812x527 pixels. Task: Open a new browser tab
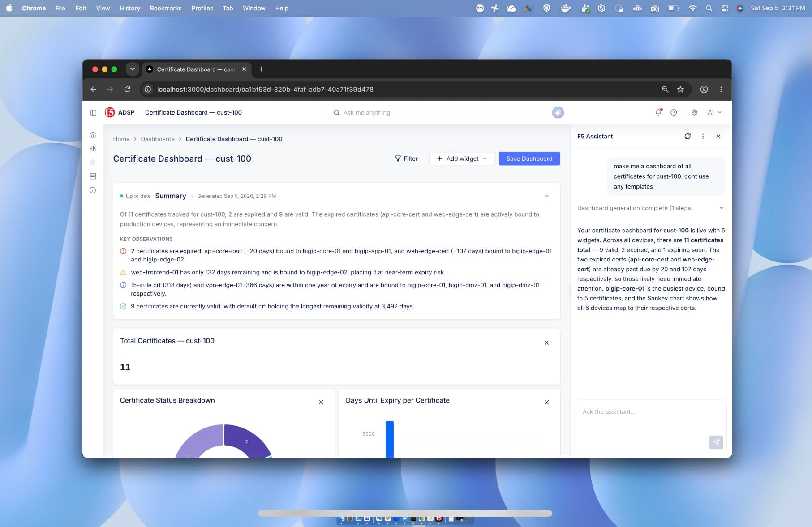tap(261, 69)
